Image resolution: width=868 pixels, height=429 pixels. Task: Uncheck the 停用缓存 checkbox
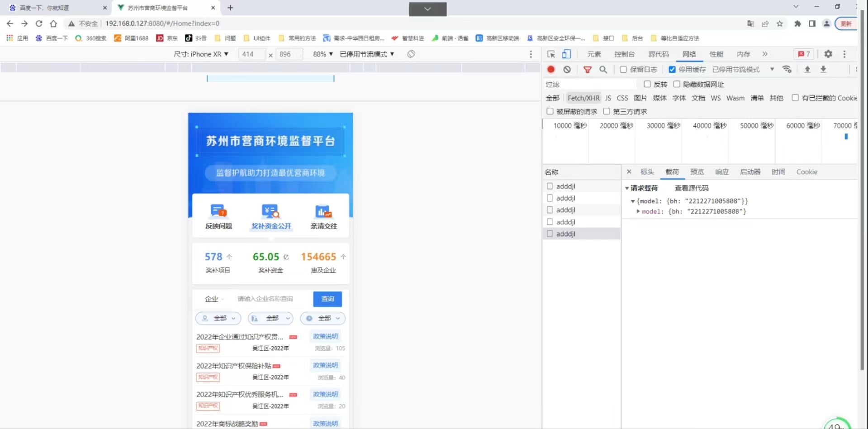click(672, 69)
